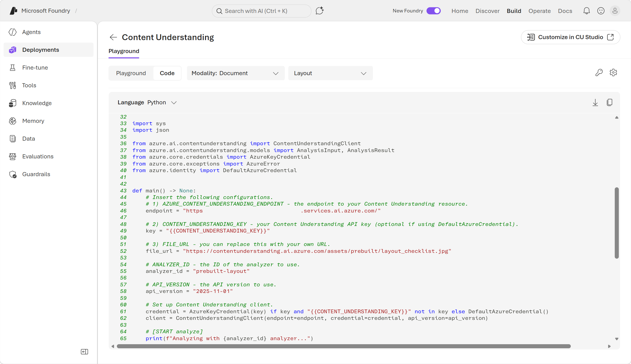Image resolution: width=631 pixels, height=364 pixels.
Task: Click the code scroll up arrow
Action: coord(617,118)
